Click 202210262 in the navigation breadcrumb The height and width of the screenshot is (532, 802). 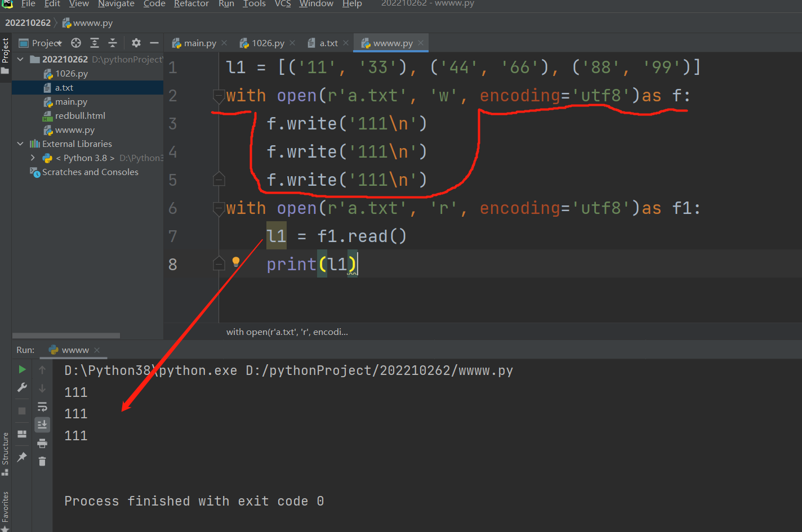pyautogui.click(x=28, y=23)
